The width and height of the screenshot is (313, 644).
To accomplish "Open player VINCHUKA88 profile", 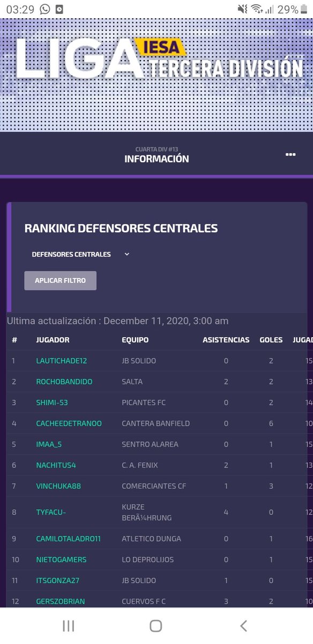I will point(58,486).
